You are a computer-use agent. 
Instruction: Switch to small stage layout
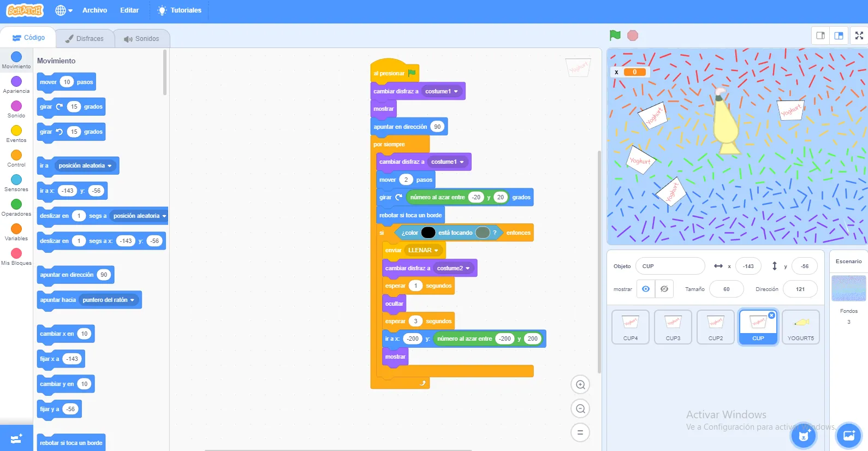coord(821,35)
